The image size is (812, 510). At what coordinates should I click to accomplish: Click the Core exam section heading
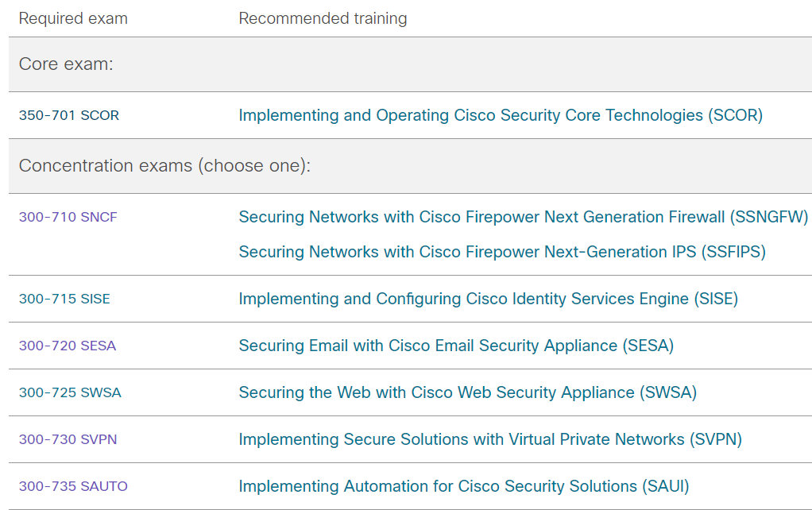tap(66, 64)
